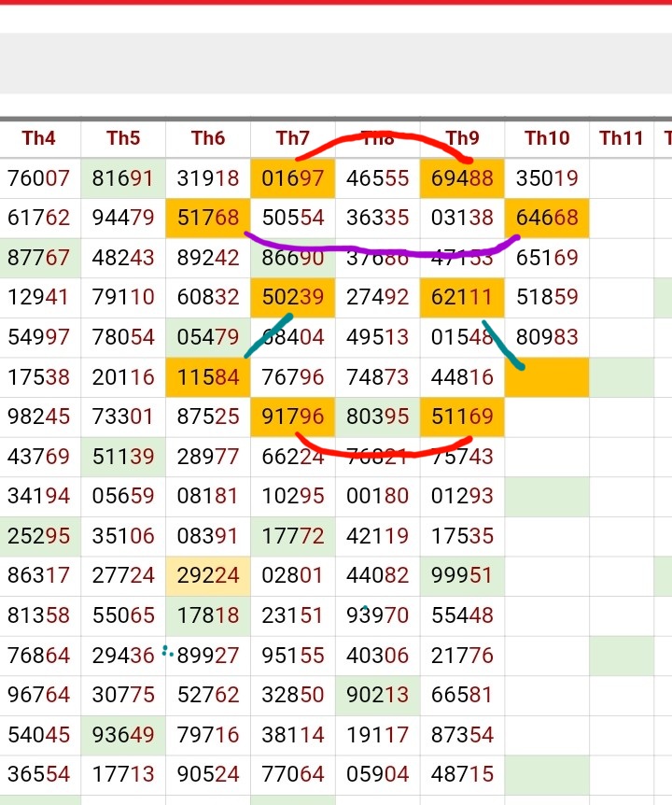Click the Th10 column header

[547, 138]
